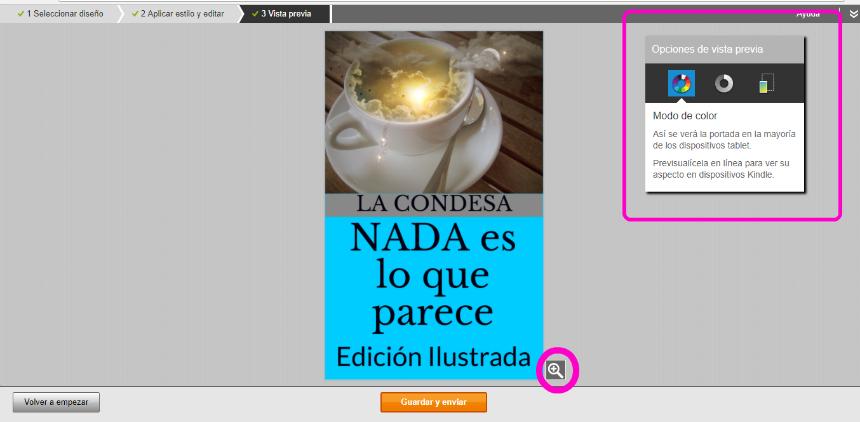Image resolution: width=860 pixels, height=422 pixels.
Task: Click the Edición Ilustrada subtitle text
Action: (x=433, y=357)
